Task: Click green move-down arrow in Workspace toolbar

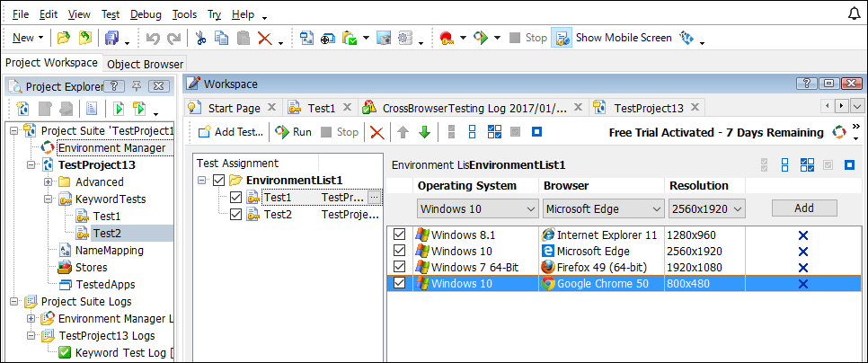Action: [x=424, y=132]
